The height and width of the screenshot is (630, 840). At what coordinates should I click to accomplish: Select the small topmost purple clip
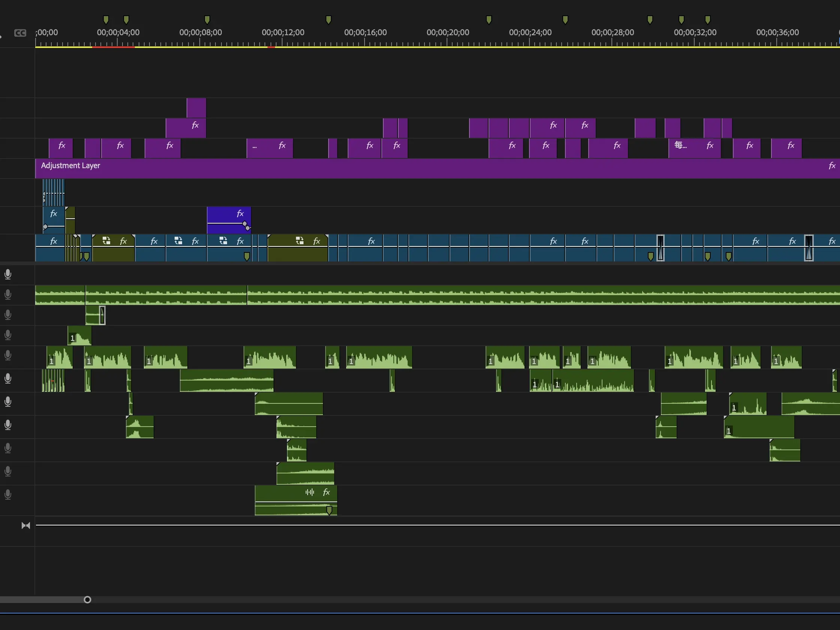pyautogui.click(x=196, y=108)
